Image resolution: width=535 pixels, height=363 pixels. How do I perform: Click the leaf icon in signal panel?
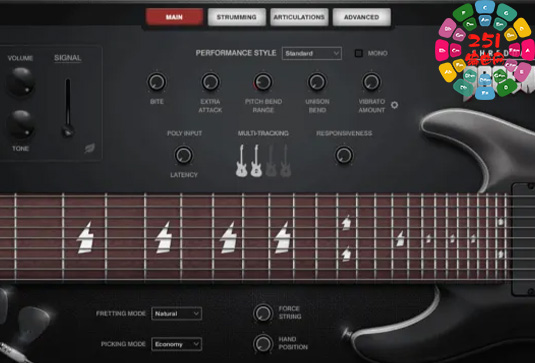tap(89, 148)
